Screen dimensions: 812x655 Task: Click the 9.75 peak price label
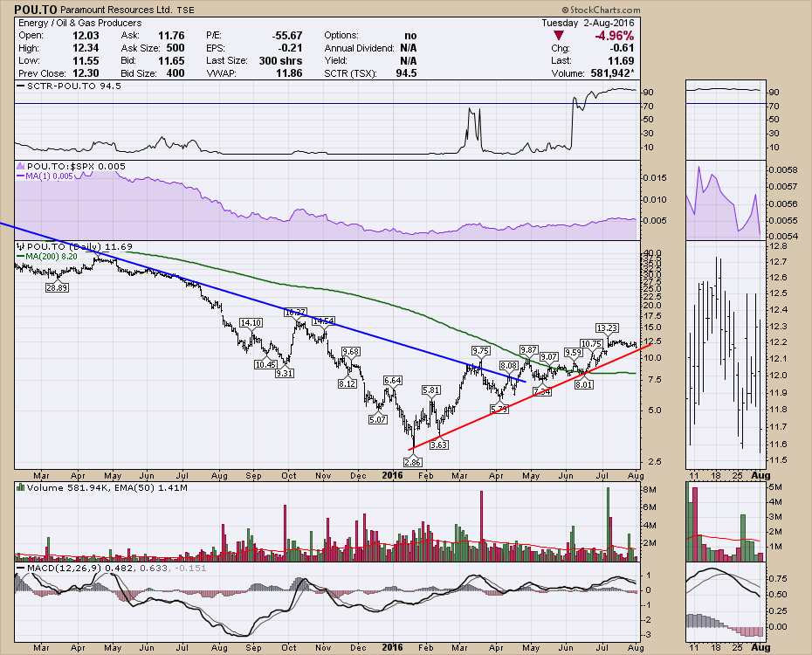pyautogui.click(x=480, y=350)
